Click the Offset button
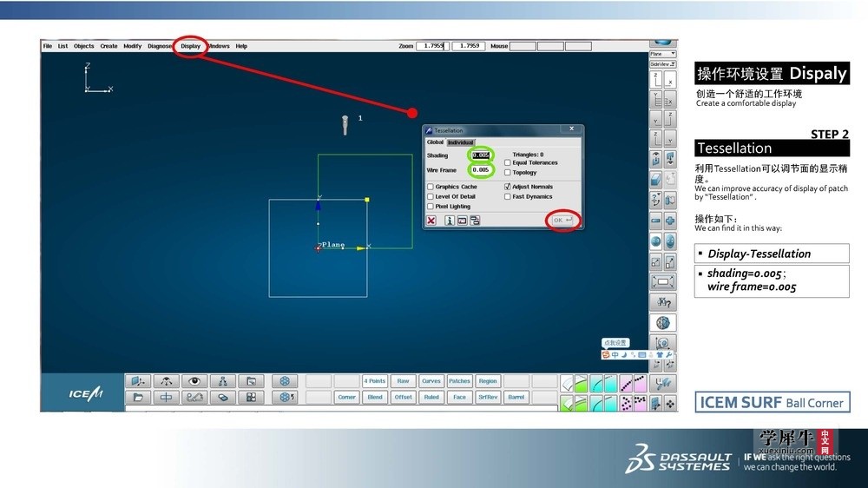This screenshot has width=868, height=488. (403, 397)
